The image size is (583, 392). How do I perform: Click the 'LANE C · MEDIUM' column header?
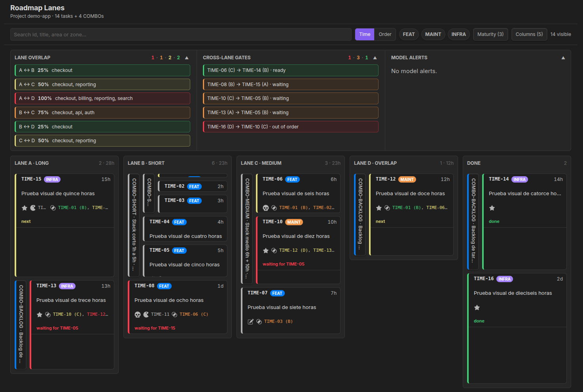coord(261,163)
